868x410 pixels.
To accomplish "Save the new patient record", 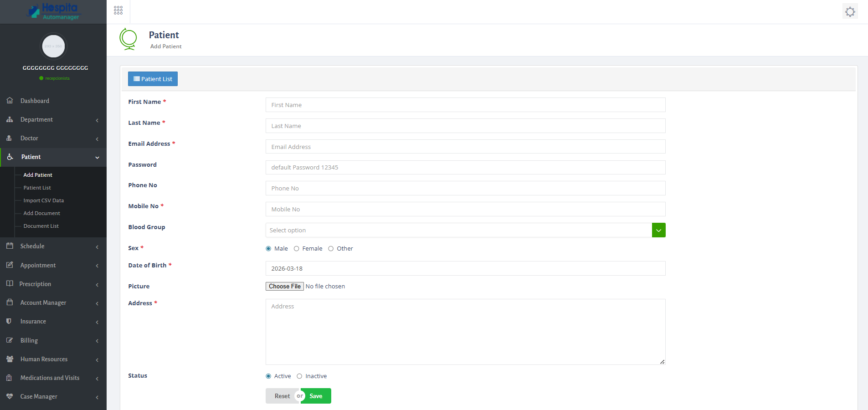I will (316, 396).
